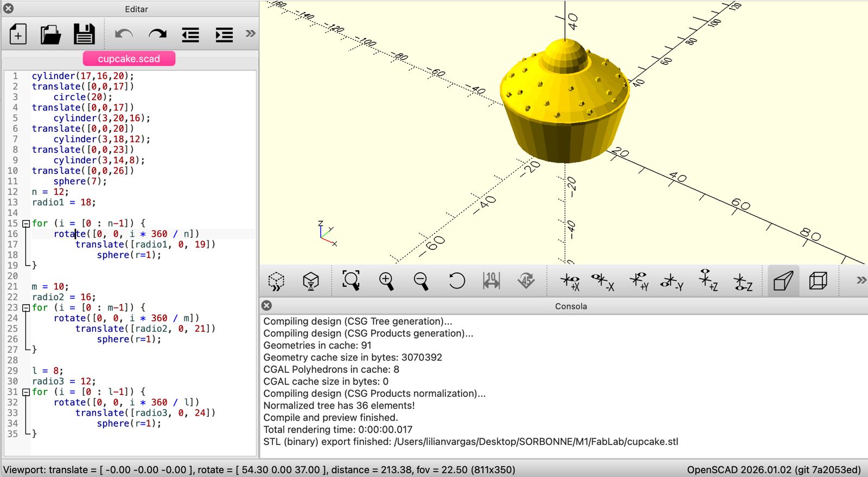Zoom in on the 3D view

click(x=386, y=281)
